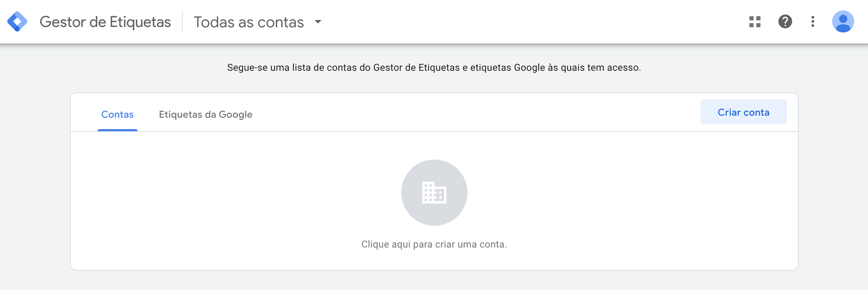Click the blue underline beneath Contas
Image resolution: width=868 pixels, height=290 pixels.
coord(117,130)
